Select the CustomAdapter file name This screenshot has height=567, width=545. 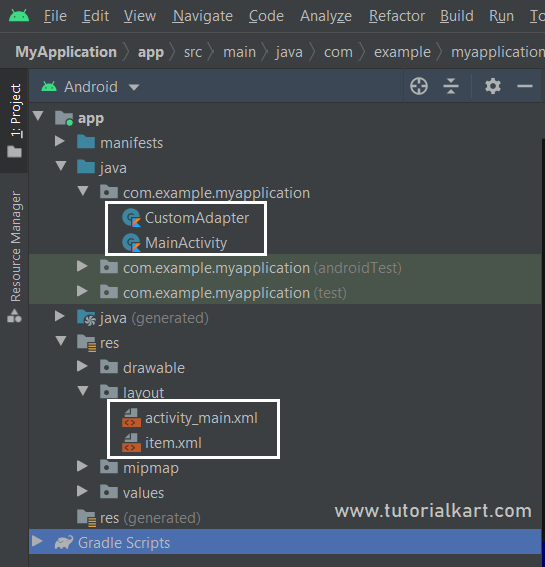coord(197,218)
